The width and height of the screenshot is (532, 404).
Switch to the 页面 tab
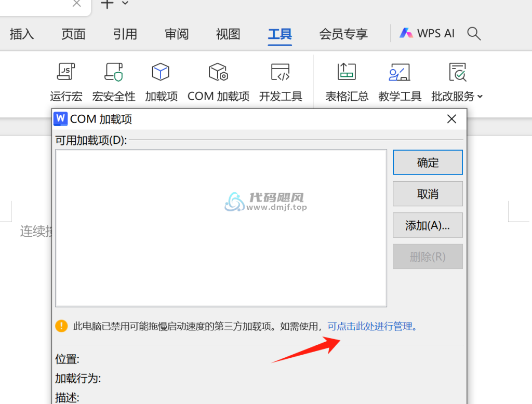73,34
